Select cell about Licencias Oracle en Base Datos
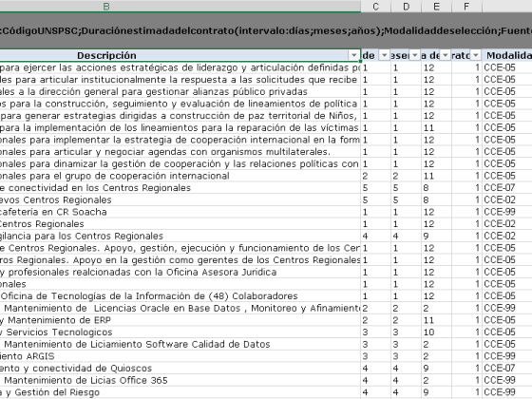The image size is (532, 399). [x=180, y=308]
